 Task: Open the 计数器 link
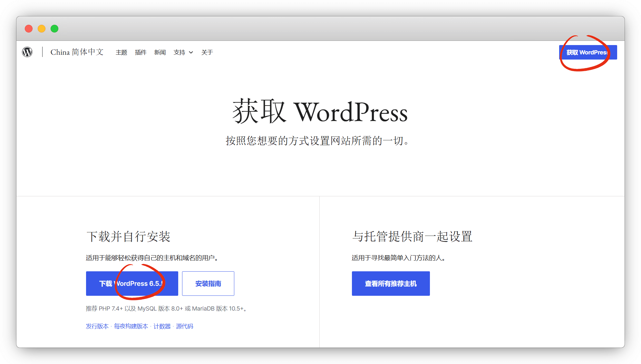coord(162,326)
